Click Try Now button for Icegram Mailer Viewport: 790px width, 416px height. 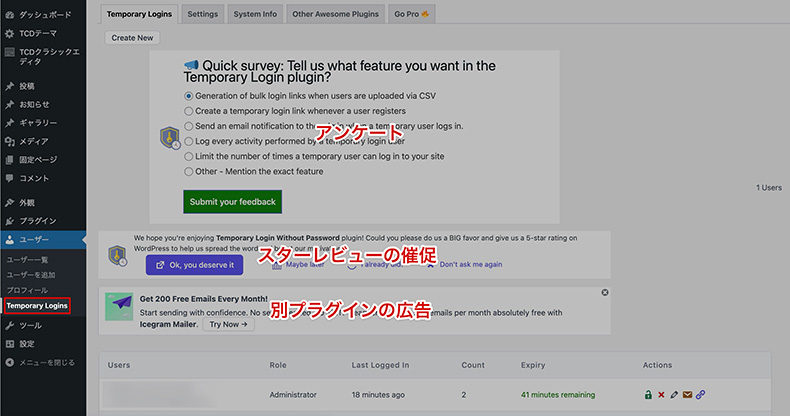click(228, 324)
